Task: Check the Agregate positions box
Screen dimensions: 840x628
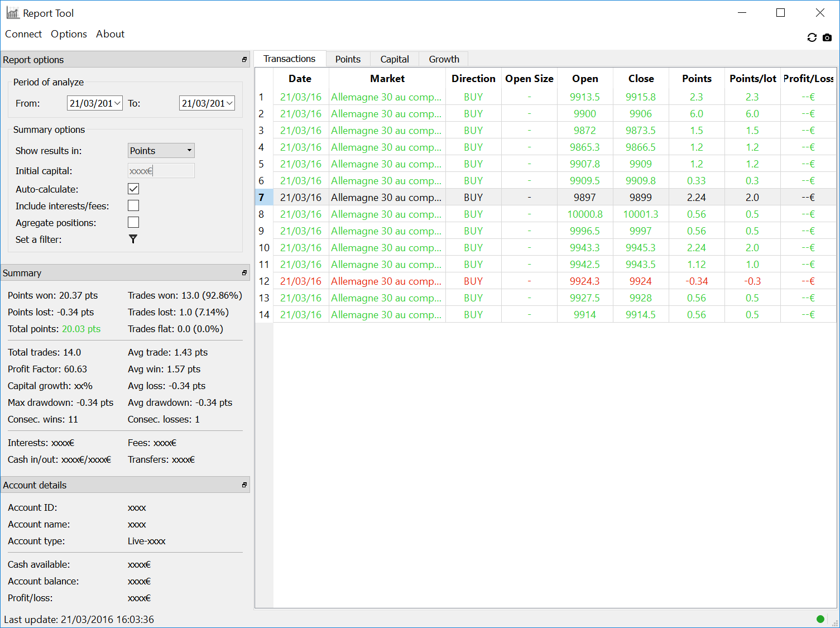Action: (x=133, y=222)
